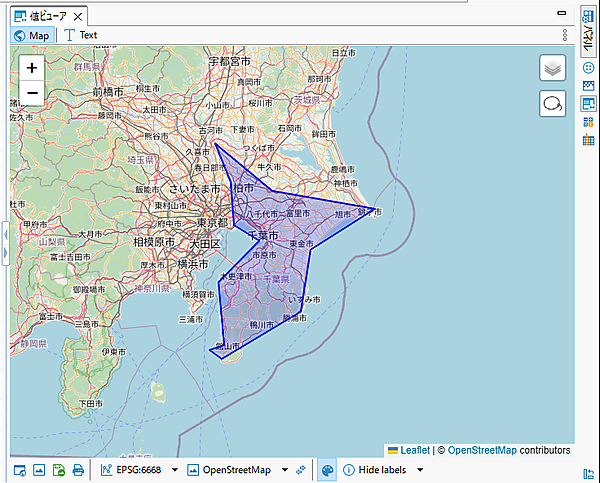This screenshot has width=600, height=483.
Task: Open the Leaflet link
Action: [x=414, y=451]
